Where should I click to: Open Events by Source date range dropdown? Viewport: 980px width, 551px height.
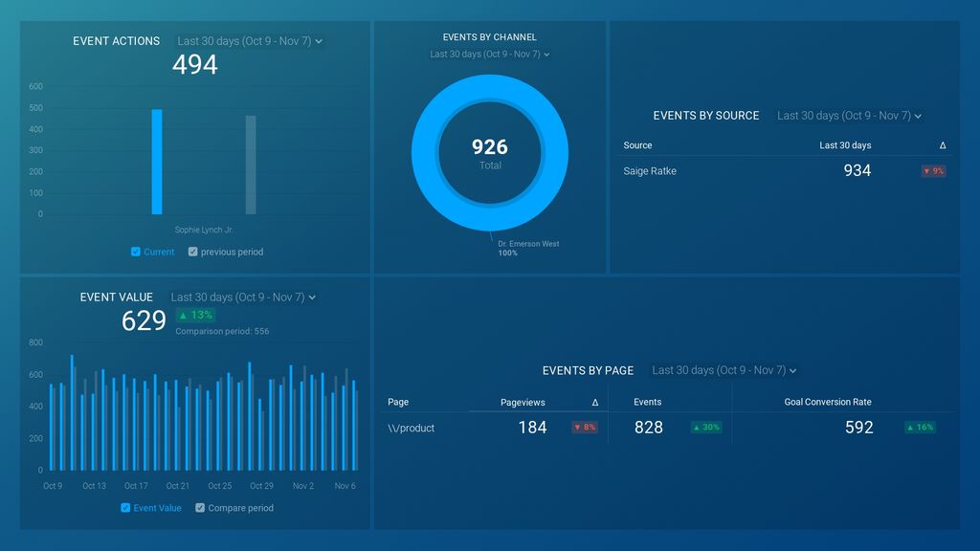(850, 116)
